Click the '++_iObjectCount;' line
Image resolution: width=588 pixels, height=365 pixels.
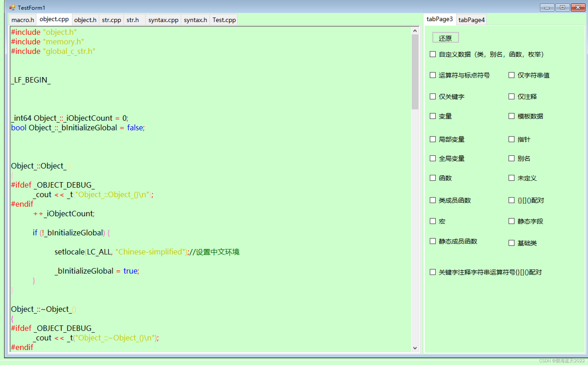coord(64,214)
